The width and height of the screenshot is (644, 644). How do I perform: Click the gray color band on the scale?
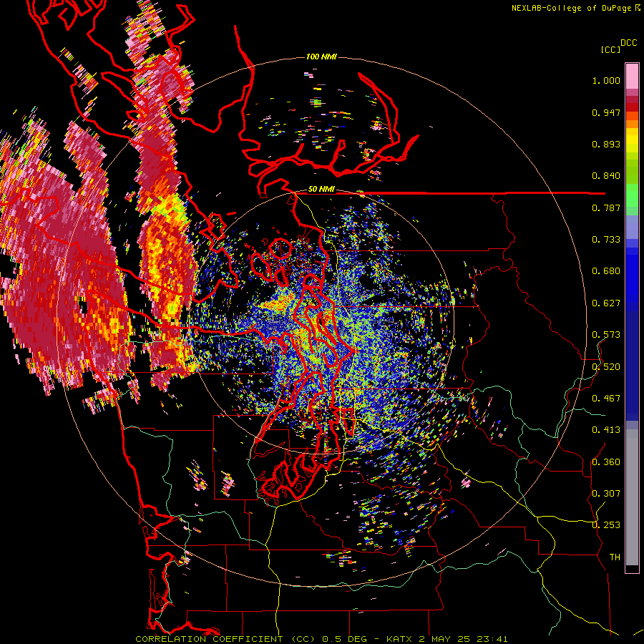632,497
